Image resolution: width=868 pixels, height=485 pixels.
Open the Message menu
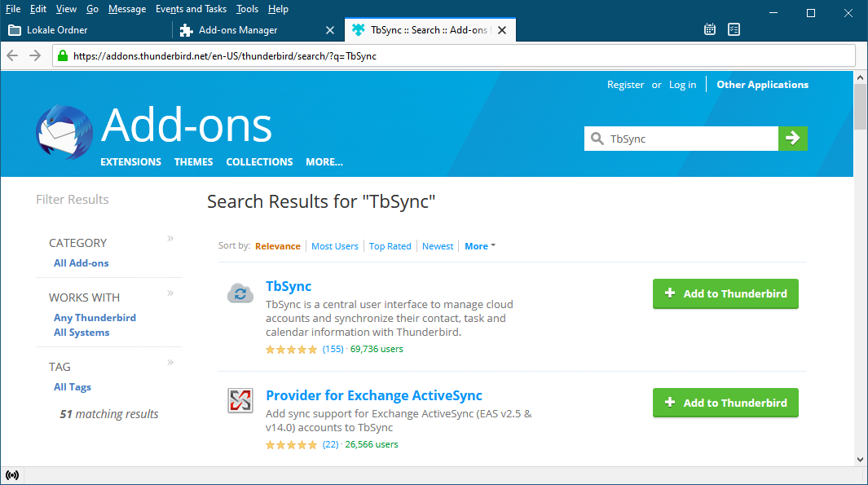pyautogui.click(x=127, y=9)
